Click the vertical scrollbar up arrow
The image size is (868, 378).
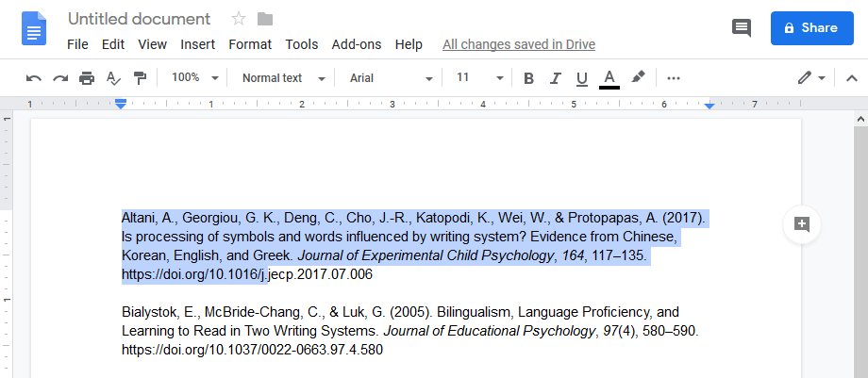(x=860, y=119)
